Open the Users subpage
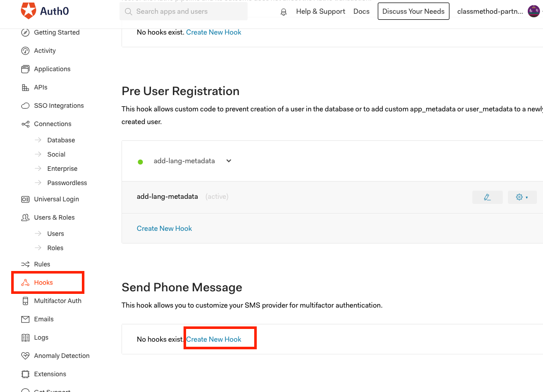Viewport: 543px width, 392px height. 55,234
